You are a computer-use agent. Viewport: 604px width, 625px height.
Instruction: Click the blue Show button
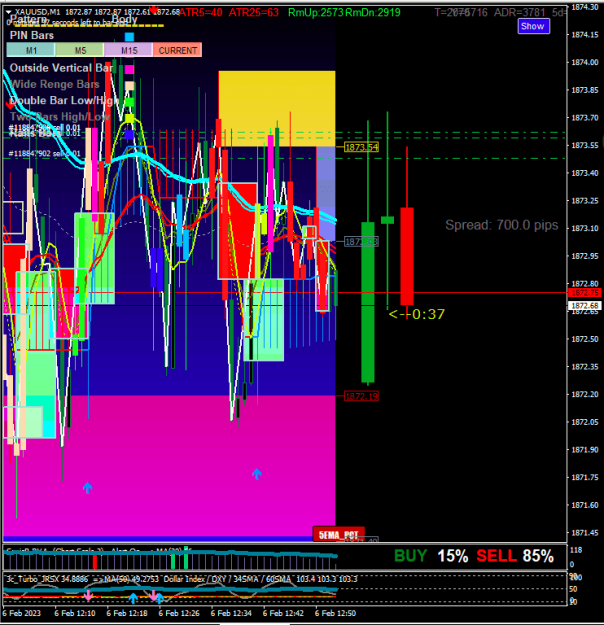coord(533,26)
